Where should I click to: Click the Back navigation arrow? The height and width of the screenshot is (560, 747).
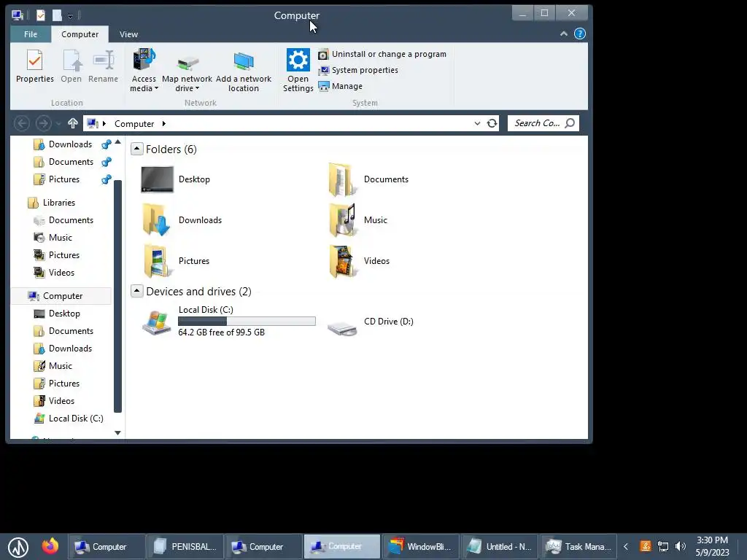[x=21, y=124]
